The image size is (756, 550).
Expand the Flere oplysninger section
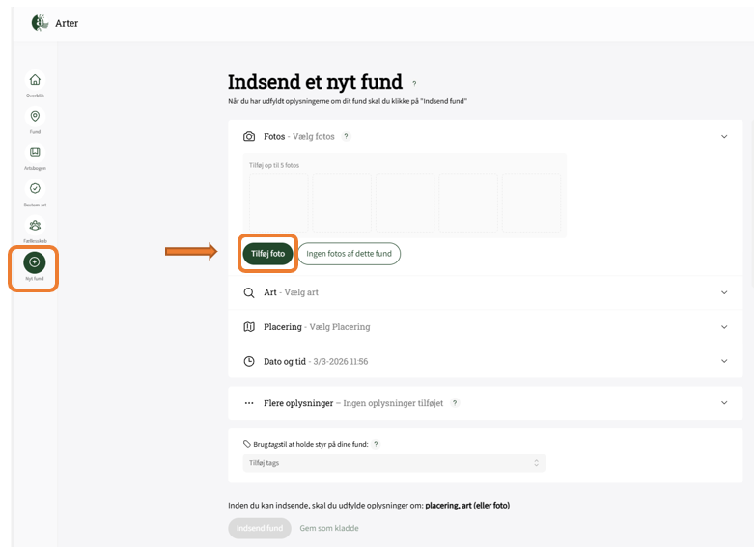724,403
